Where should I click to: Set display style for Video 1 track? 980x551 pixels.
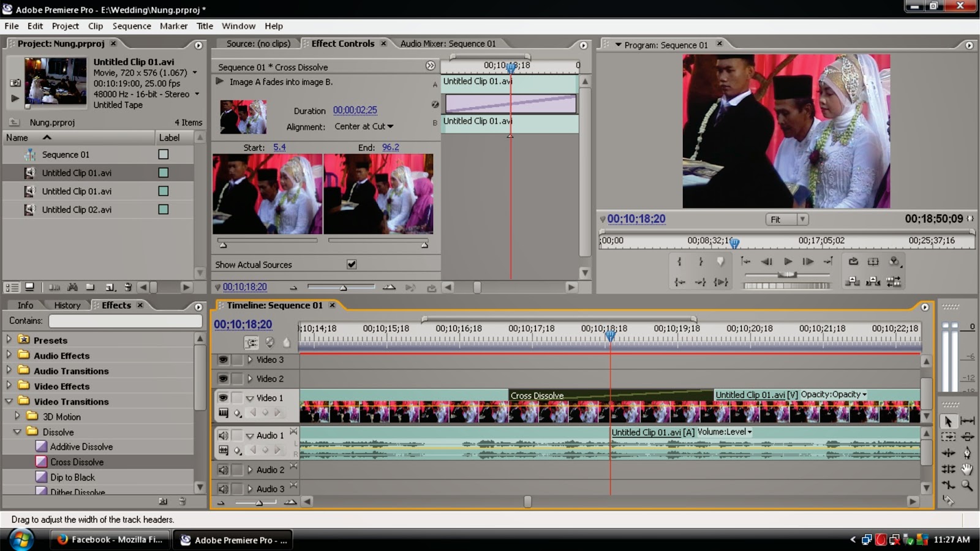coord(224,413)
